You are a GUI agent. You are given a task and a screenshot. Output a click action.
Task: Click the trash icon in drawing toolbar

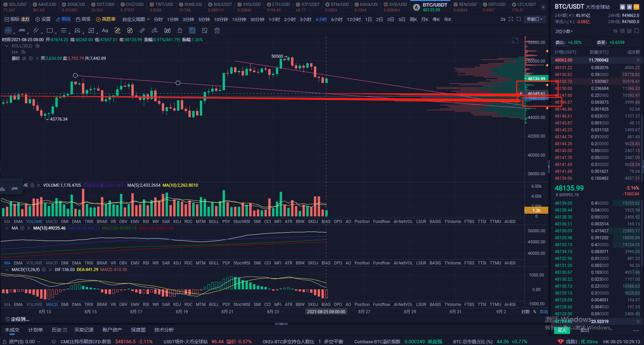[x=217, y=30]
